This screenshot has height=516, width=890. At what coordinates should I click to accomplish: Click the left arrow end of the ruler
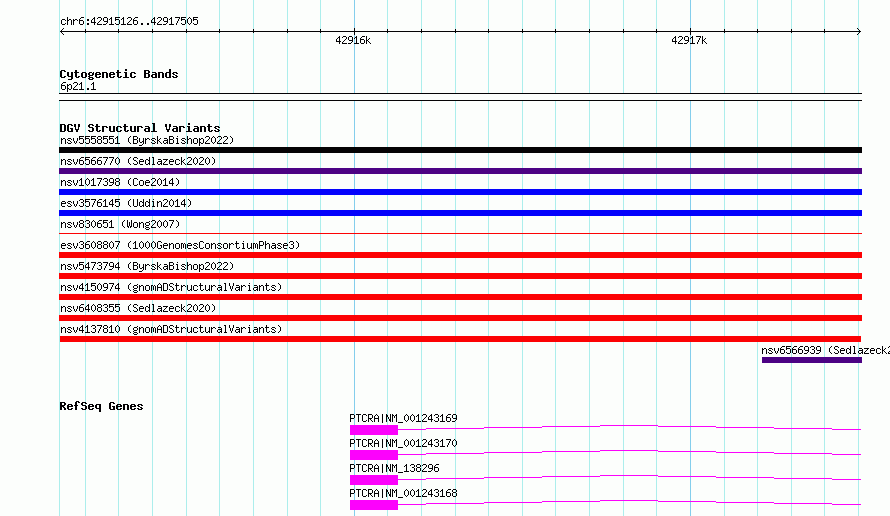tap(62, 32)
